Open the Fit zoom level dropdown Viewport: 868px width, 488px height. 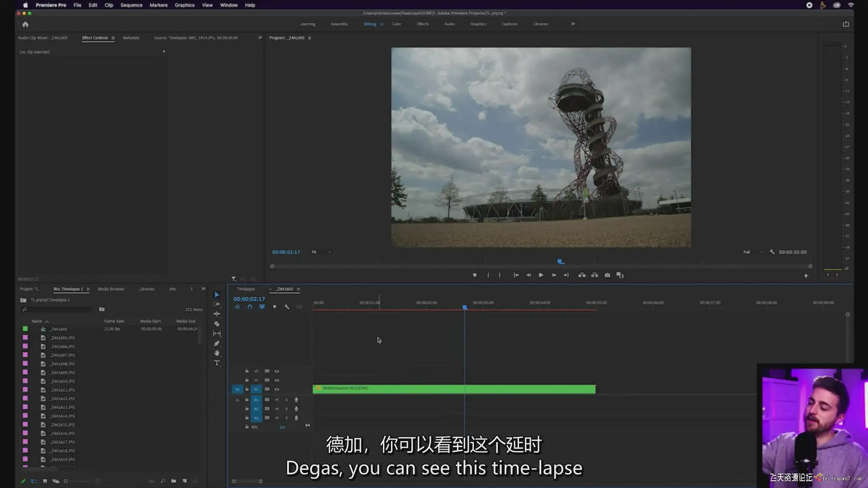(x=321, y=252)
